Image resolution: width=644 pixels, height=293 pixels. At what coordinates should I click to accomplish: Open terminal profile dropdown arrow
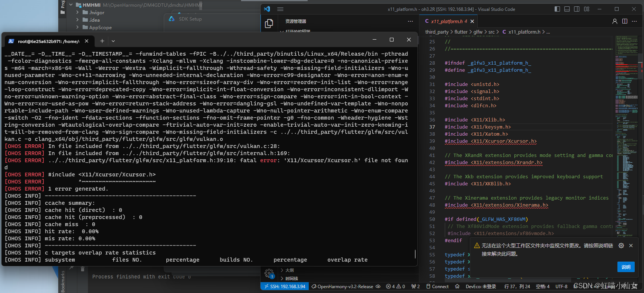(x=113, y=41)
